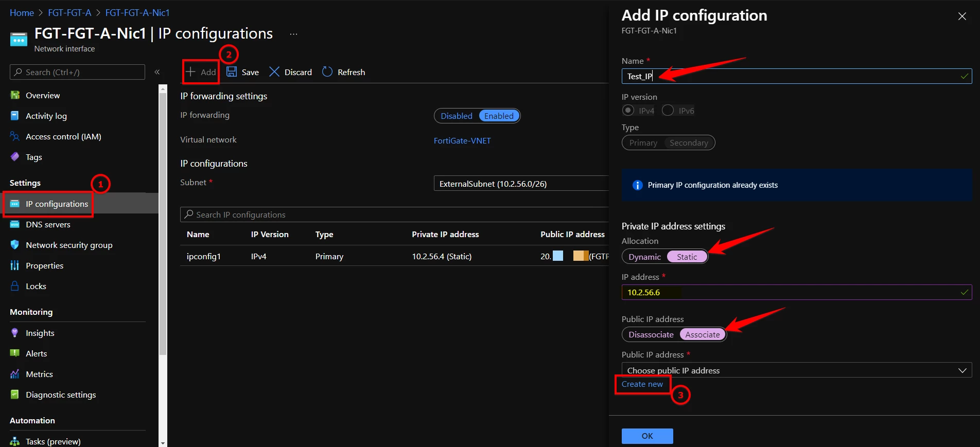980x447 pixels.
Task: Click the Insights lightbulb icon
Action: [15, 333]
